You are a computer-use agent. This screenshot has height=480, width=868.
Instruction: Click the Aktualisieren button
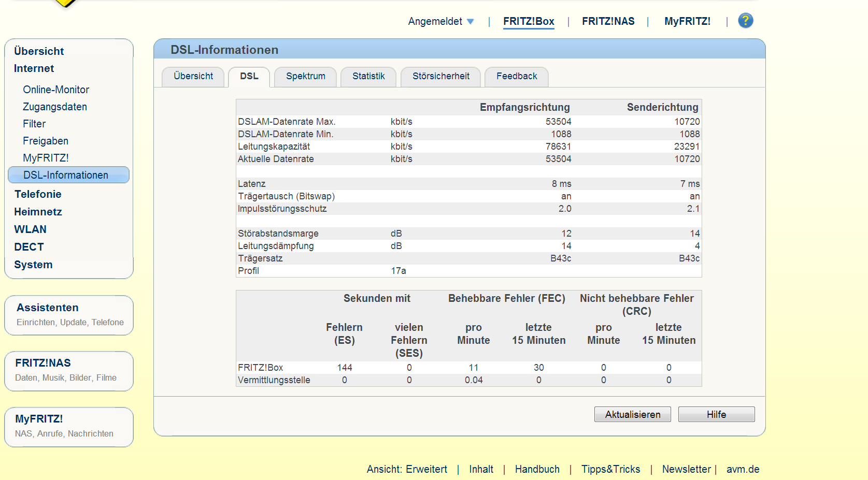tap(633, 414)
